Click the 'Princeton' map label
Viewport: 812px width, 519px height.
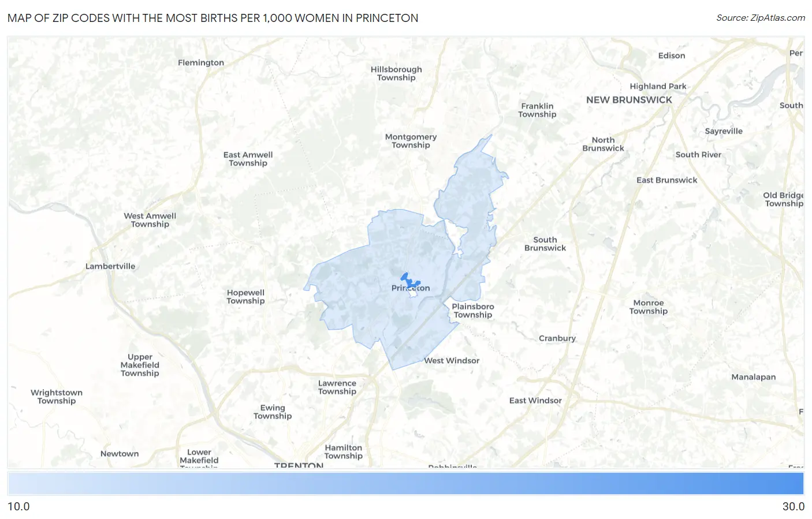click(x=411, y=288)
